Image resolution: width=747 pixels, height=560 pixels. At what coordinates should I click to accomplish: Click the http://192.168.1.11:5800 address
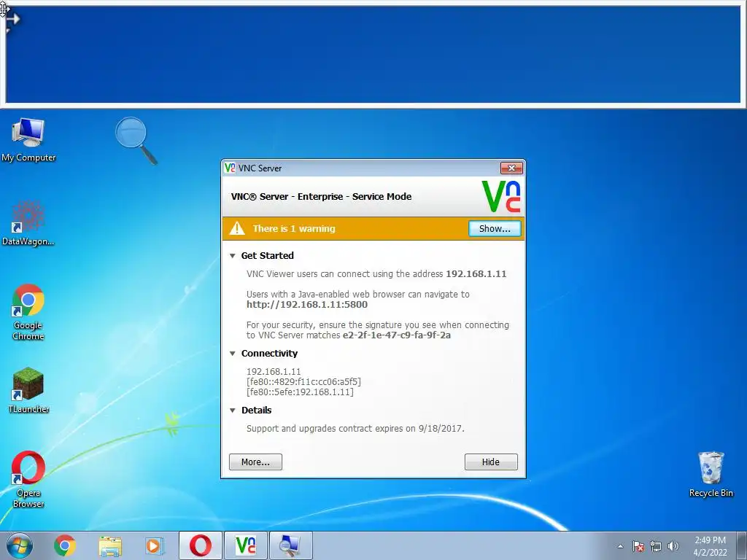pyautogui.click(x=307, y=304)
